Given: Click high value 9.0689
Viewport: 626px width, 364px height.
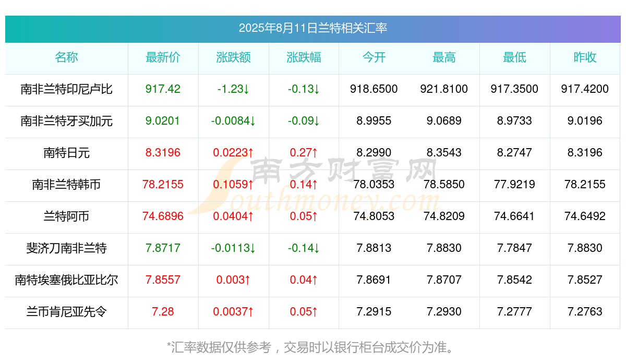Looking at the screenshot, I should pos(444,121).
